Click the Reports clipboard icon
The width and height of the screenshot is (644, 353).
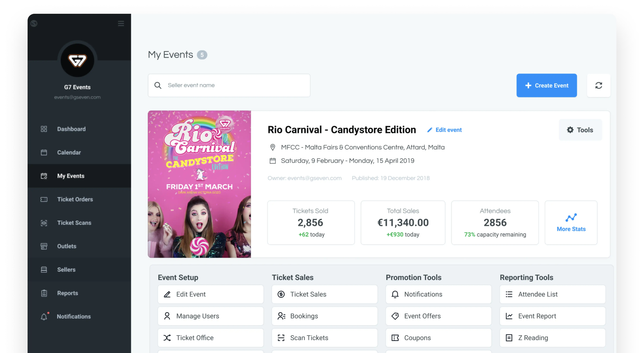(x=44, y=293)
